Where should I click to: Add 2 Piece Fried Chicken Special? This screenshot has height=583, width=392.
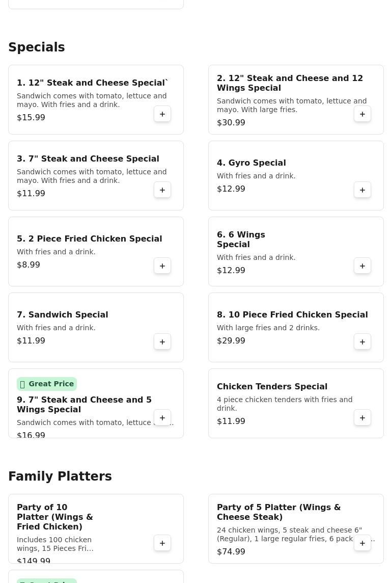(162, 266)
